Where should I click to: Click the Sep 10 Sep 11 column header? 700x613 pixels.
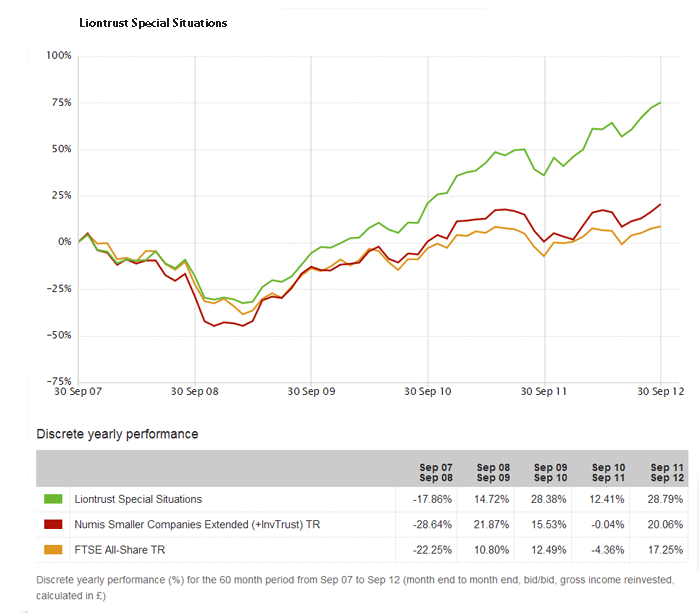pos(608,472)
